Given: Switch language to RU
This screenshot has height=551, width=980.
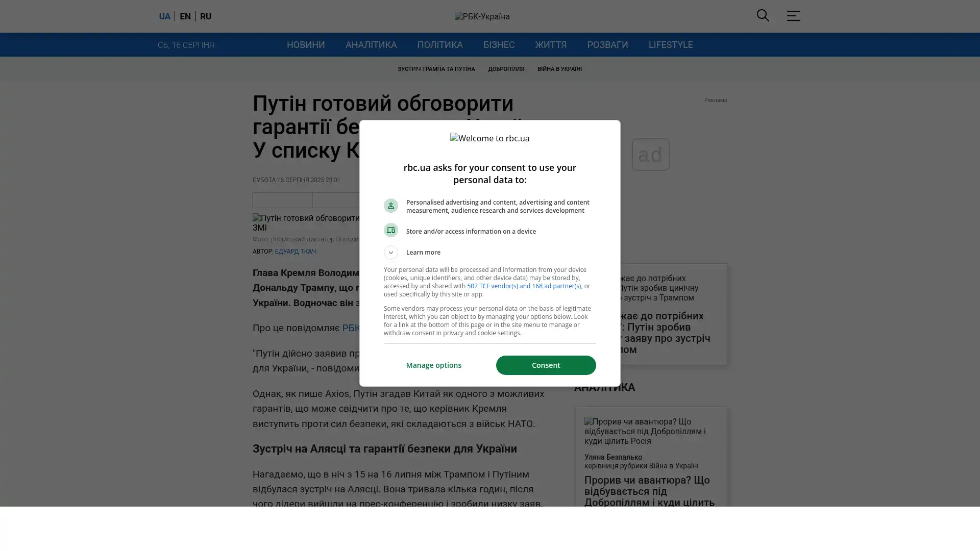Looking at the screenshot, I should [206, 16].
